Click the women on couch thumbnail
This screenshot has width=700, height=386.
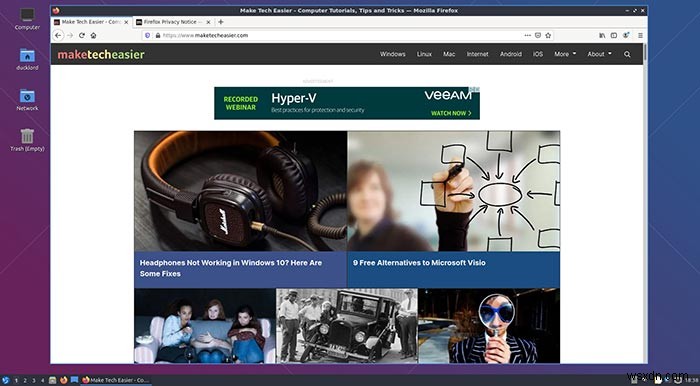(x=205, y=326)
